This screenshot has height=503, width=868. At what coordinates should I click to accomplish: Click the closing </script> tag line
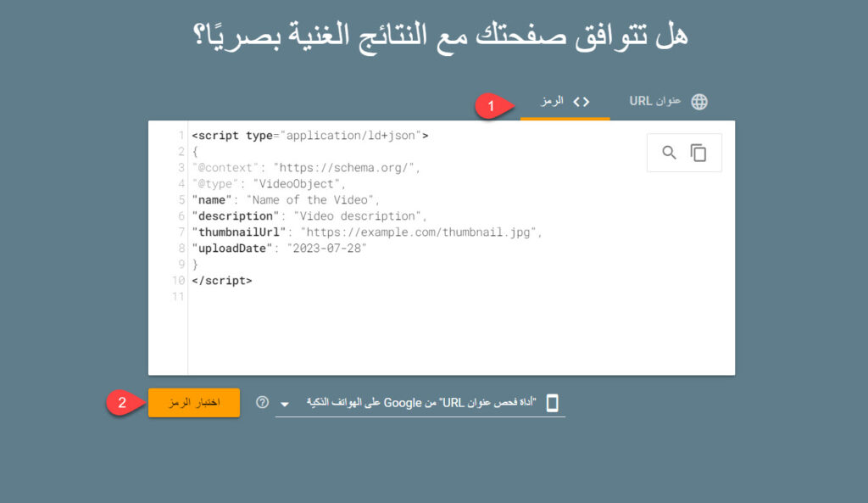point(222,281)
